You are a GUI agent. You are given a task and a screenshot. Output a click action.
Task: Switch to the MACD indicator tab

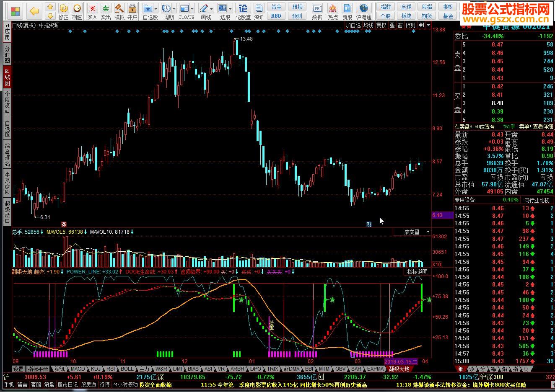(x=78, y=369)
